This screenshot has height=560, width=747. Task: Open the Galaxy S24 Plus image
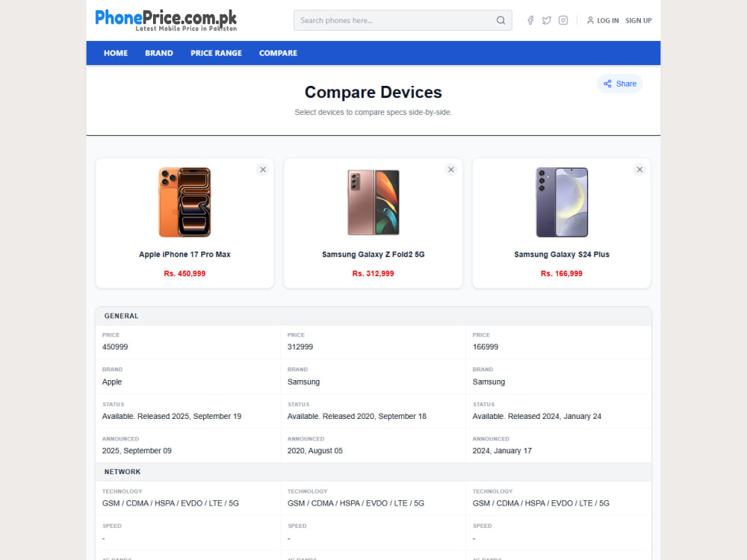tap(562, 202)
